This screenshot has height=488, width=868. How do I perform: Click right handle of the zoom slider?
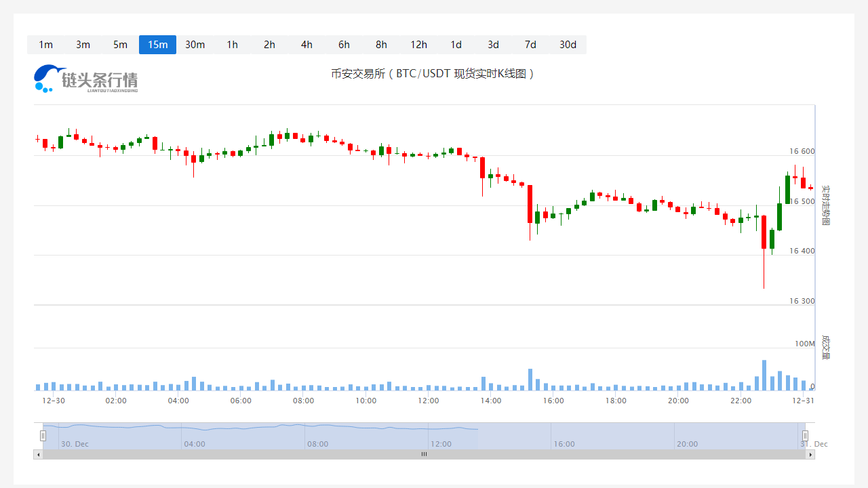pyautogui.click(x=805, y=436)
